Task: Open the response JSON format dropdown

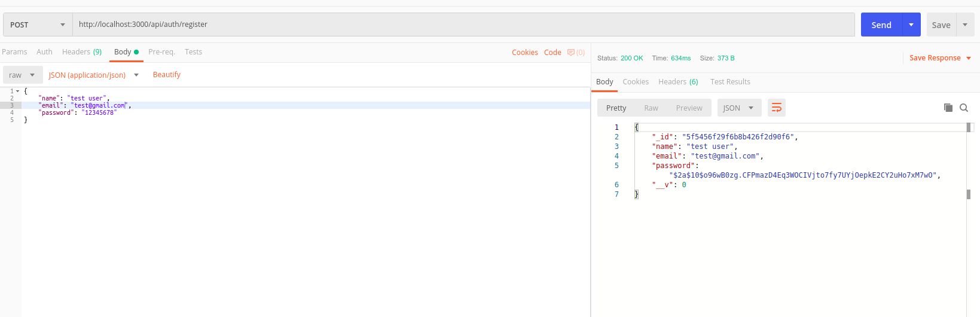Action: click(x=739, y=108)
